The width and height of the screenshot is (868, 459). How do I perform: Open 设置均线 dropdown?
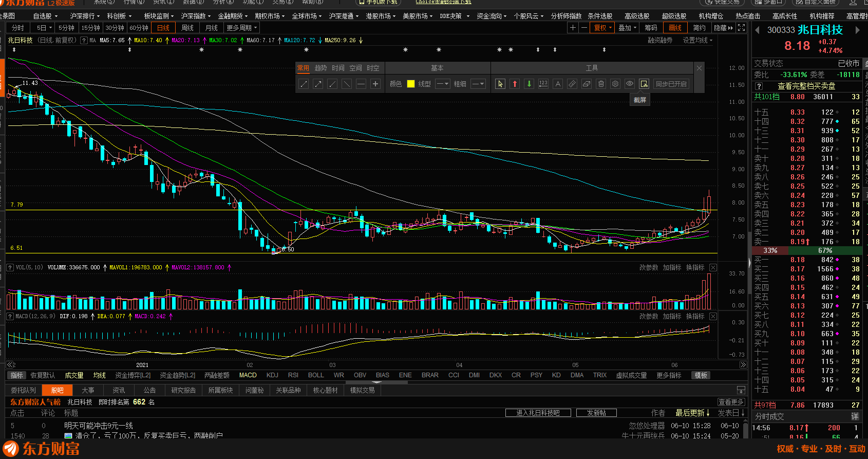click(x=697, y=40)
